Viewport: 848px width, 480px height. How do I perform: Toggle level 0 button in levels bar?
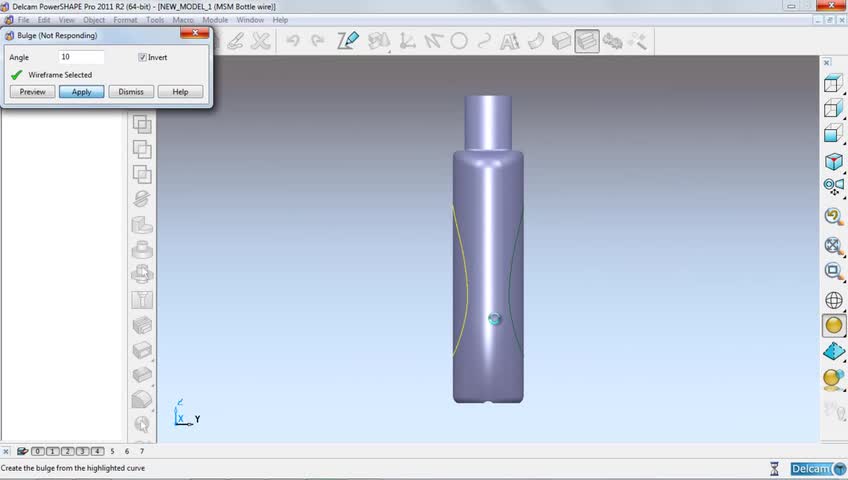click(37, 451)
